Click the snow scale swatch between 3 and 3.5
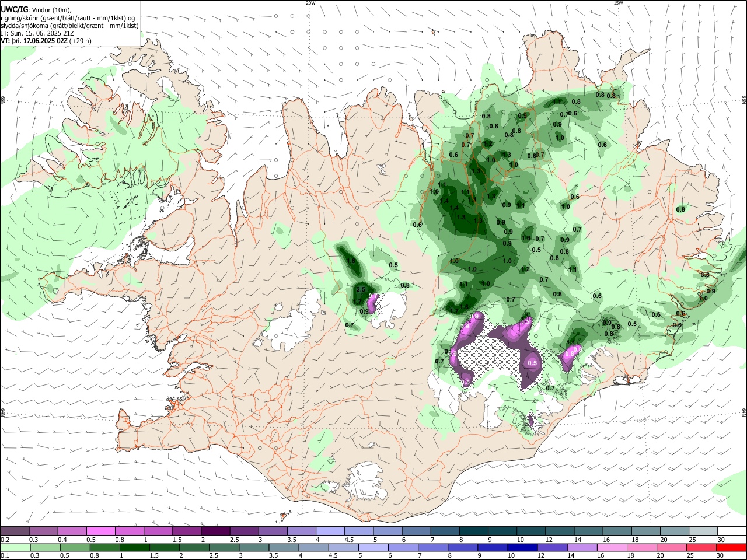This screenshot has height=560, width=747. tap(272, 531)
